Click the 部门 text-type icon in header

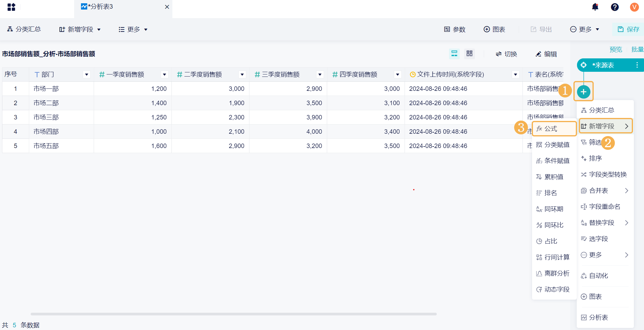click(37, 74)
